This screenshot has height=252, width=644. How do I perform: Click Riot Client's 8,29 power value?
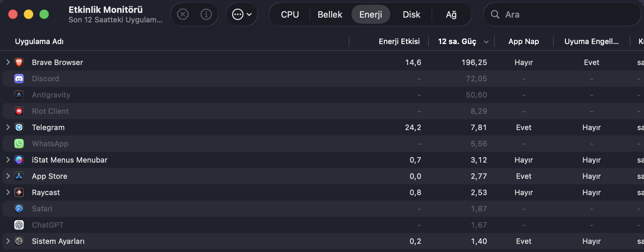tap(479, 111)
